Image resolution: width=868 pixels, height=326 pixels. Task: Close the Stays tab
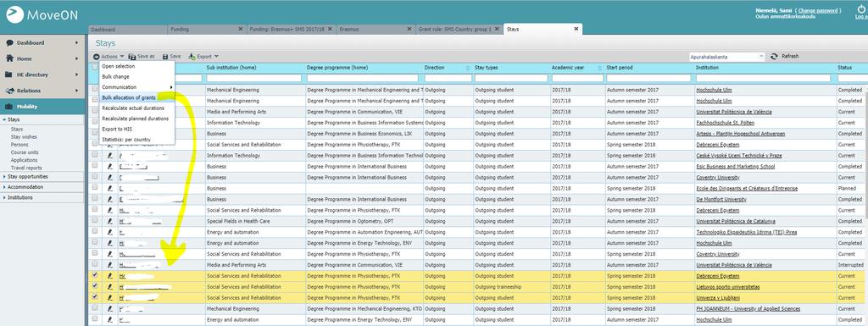pyautogui.click(x=576, y=29)
